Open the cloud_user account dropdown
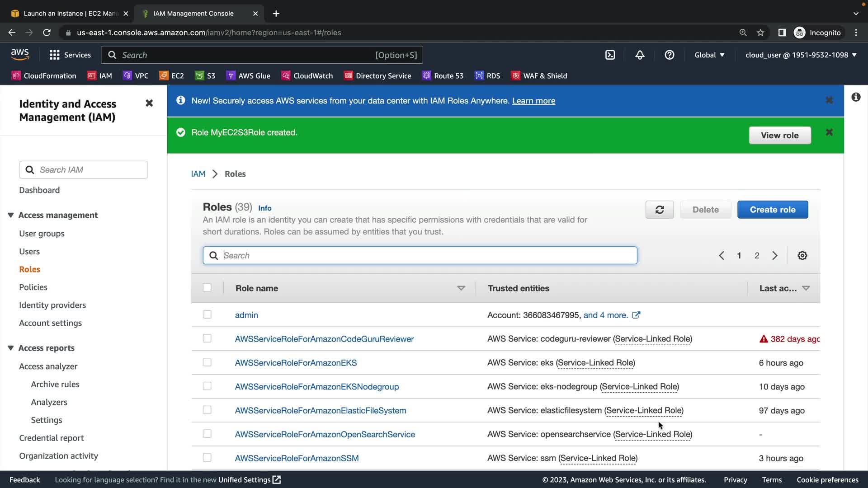The width and height of the screenshot is (868, 488). pyautogui.click(x=801, y=55)
